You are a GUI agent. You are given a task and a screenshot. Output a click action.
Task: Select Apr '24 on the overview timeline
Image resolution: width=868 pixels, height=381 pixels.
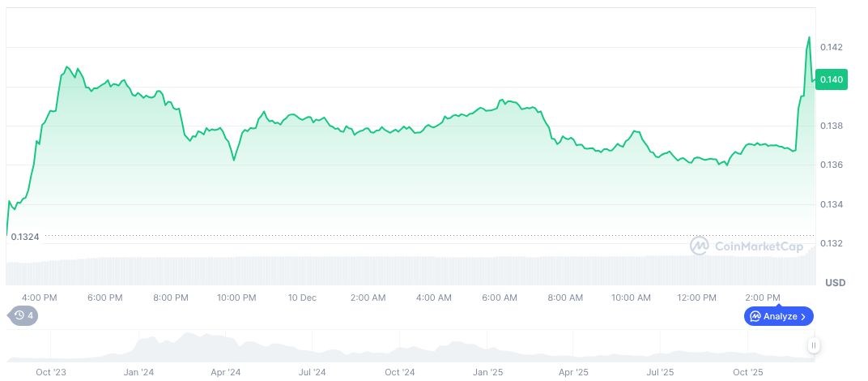click(225, 373)
